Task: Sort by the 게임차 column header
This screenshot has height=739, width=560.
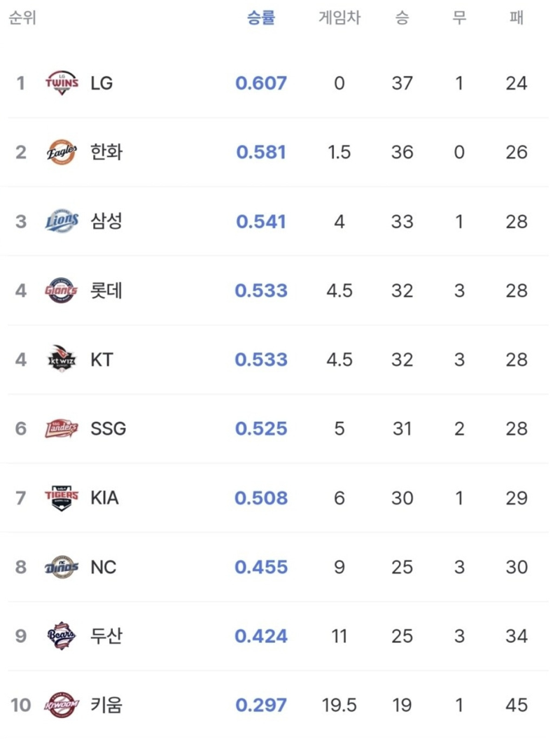Action: [x=339, y=18]
